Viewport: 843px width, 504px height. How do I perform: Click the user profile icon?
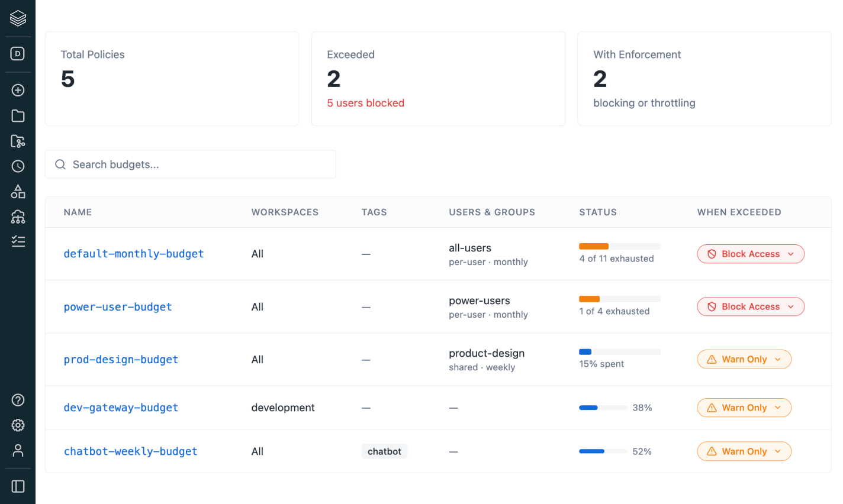pos(18,451)
